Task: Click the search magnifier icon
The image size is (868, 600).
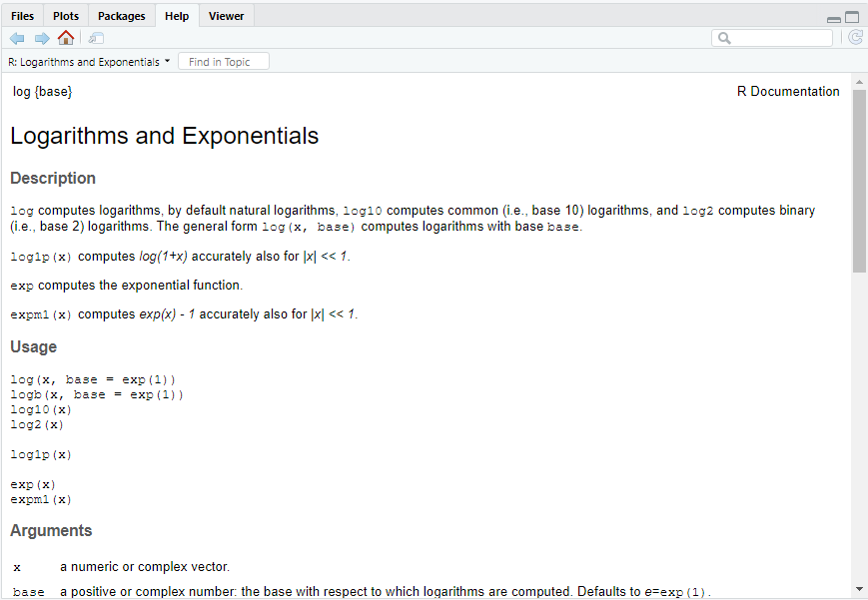Action: point(724,38)
